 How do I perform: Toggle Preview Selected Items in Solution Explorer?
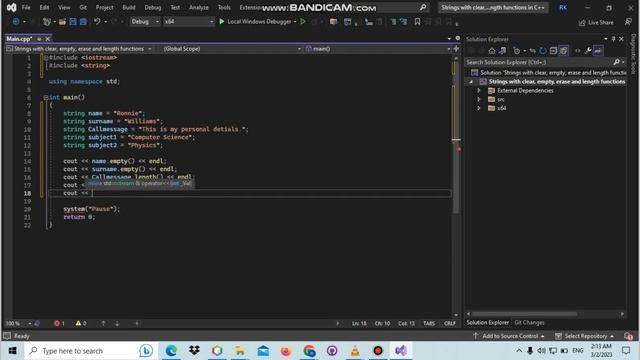(598, 51)
